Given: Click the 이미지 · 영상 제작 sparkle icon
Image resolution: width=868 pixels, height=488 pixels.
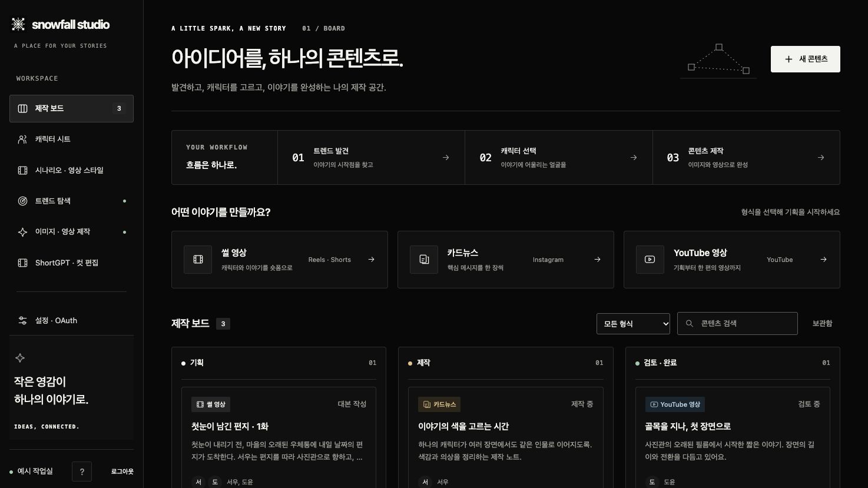Looking at the screenshot, I should [x=23, y=232].
